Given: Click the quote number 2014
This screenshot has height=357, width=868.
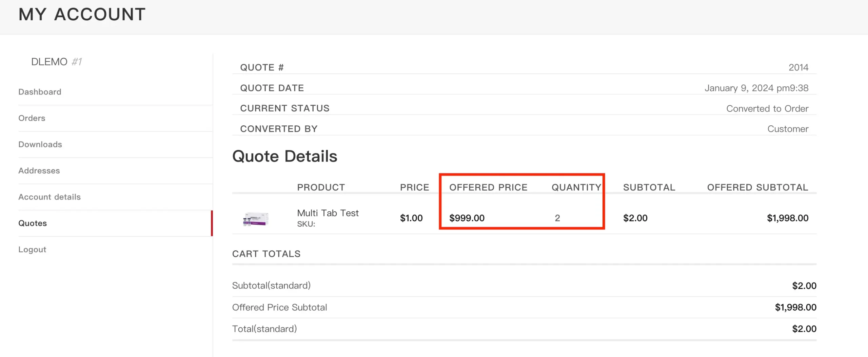Looking at the screenshot, I should click(798, 67).
